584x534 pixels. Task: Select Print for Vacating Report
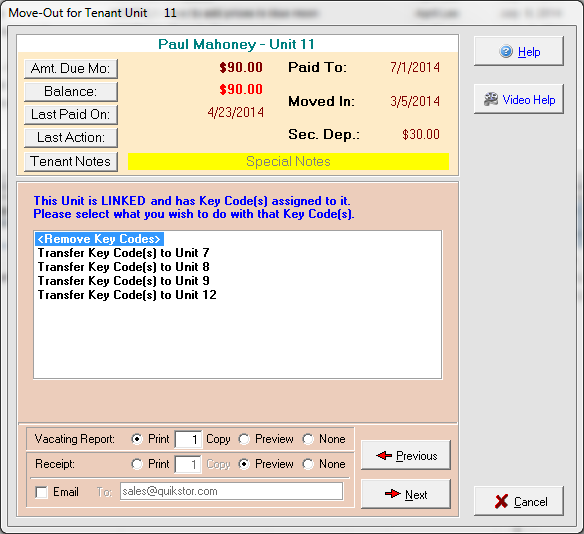point(137,439)
